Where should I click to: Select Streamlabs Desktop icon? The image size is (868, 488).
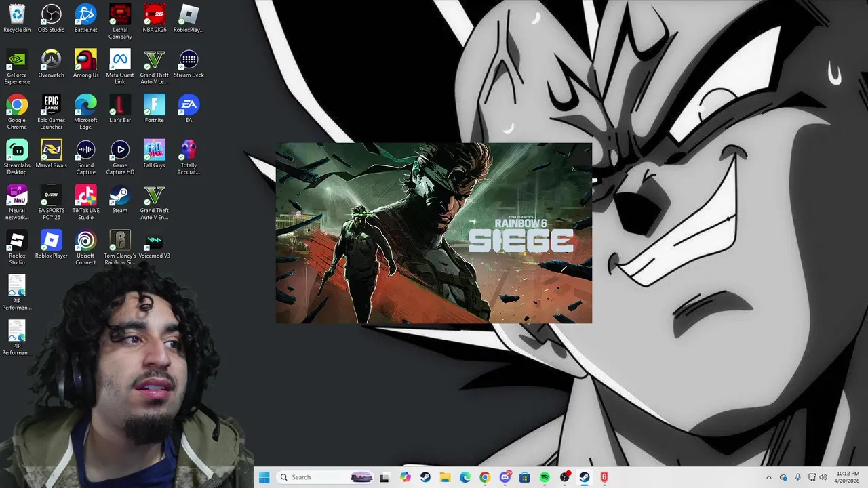coord(17,157)
